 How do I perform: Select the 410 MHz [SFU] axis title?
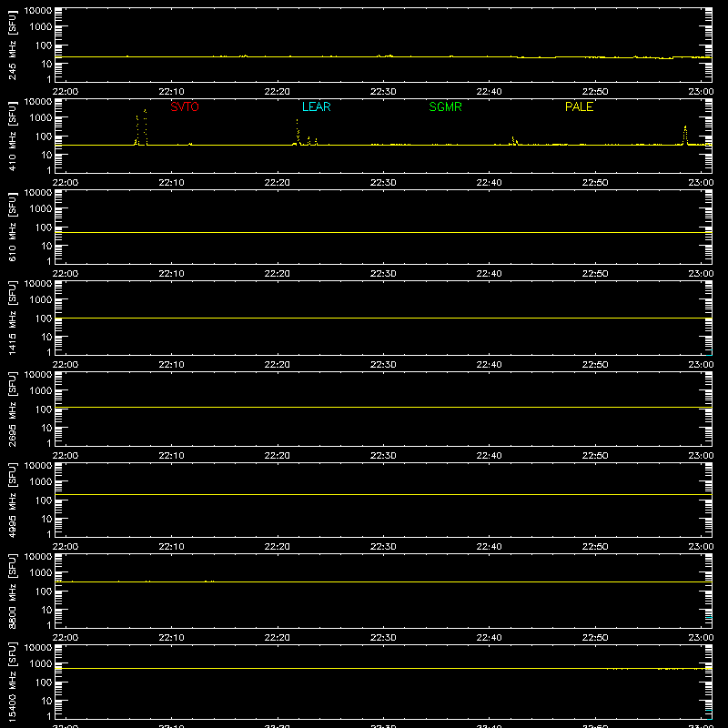[x=12, y=136]
